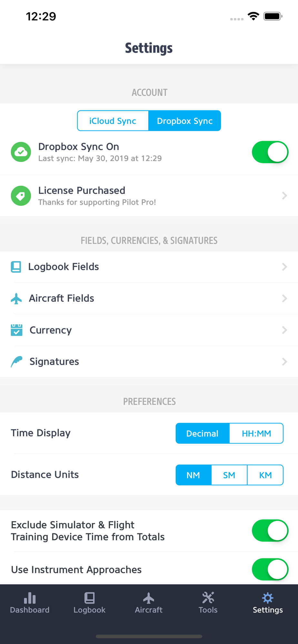Disable Use Instrument Approaches switch
Image resolution: width=298 pixels, height=644 pixels.
tap(270, 569)
